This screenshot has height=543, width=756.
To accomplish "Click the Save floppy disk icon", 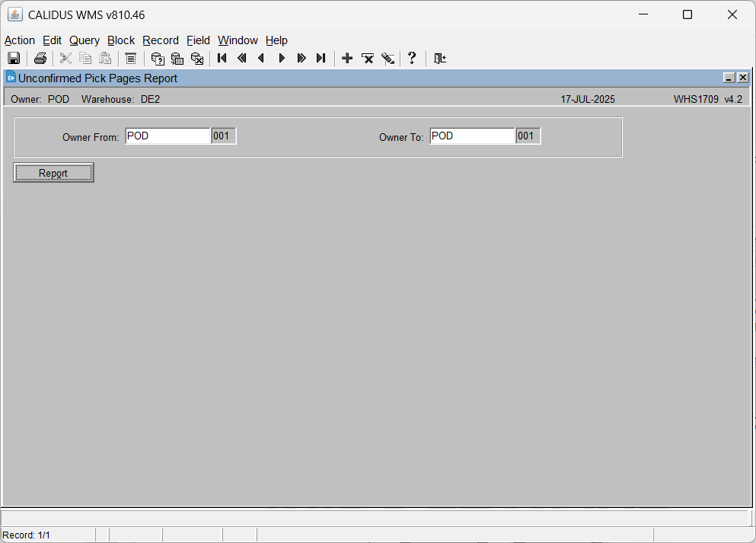I will [x=14, y=59].
